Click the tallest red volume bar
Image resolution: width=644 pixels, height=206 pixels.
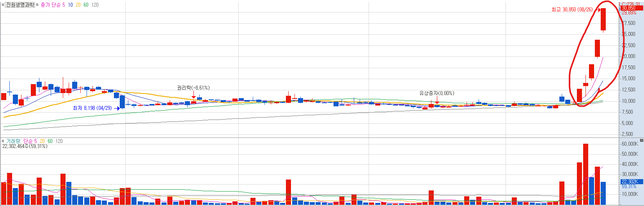[x=585, y=174]
